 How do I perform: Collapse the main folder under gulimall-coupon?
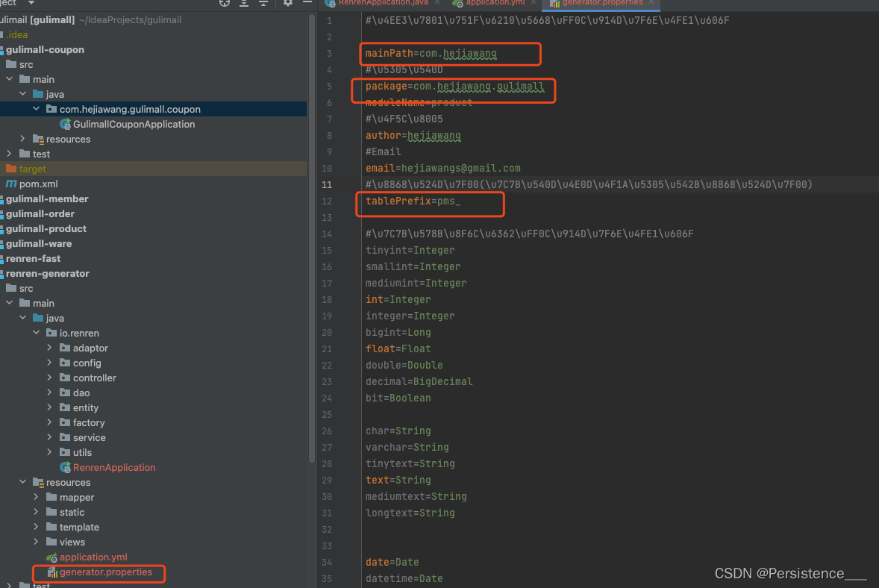(x=10, y=79)
